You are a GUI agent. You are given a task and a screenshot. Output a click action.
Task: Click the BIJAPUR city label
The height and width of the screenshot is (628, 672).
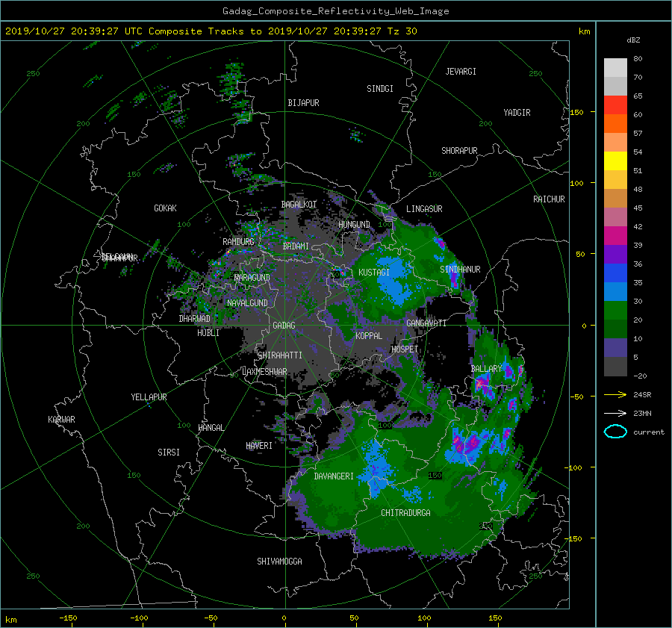point(303,103)
